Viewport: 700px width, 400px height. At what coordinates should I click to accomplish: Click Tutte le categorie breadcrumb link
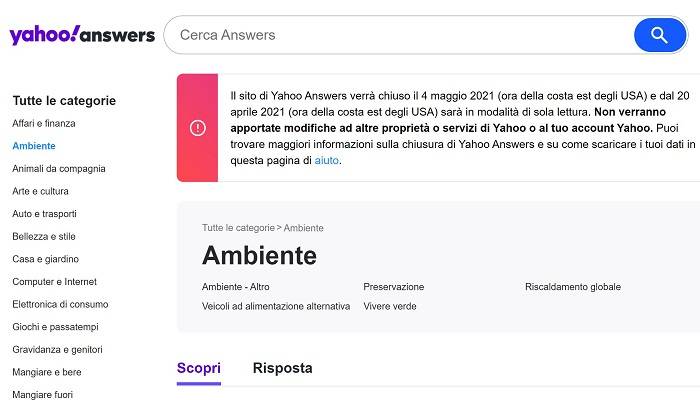237,228
